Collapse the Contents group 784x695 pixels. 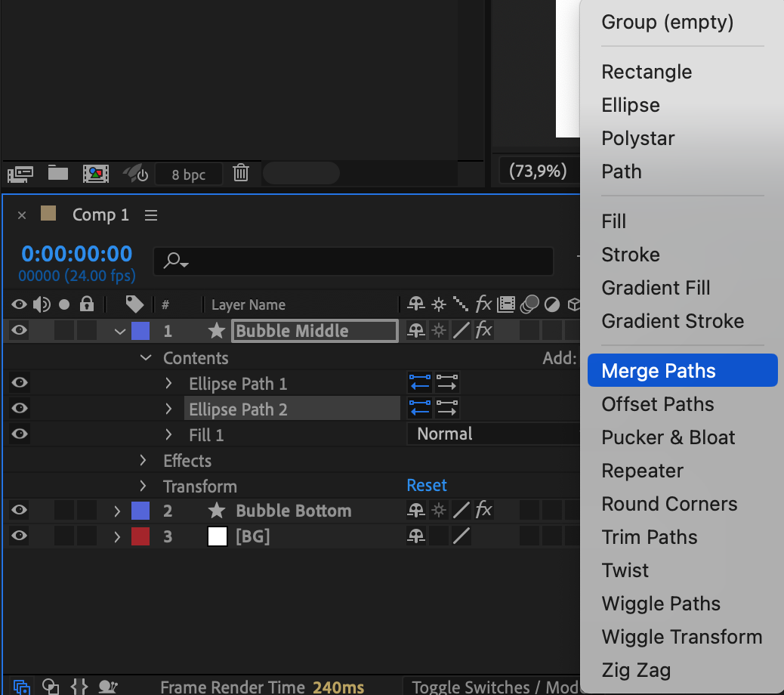pos(146,358)
